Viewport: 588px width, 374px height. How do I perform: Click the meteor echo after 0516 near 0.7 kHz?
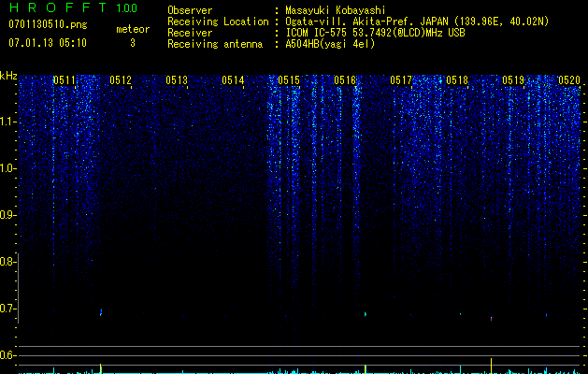pos(366,314)
